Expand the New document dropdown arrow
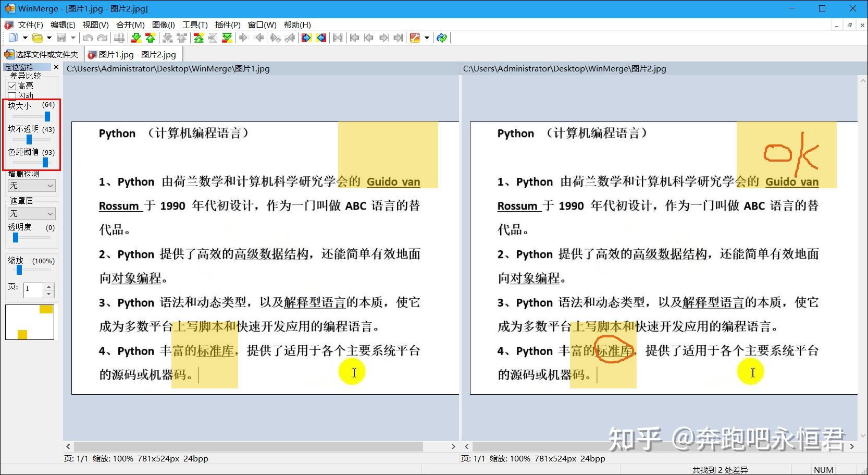868x475 pixels. 24,38
